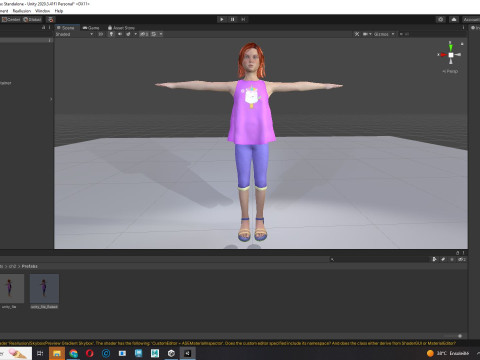Open File Explorer from taskbar
Image resolution: width=480 pixels, height=360 pixels.
57,353
